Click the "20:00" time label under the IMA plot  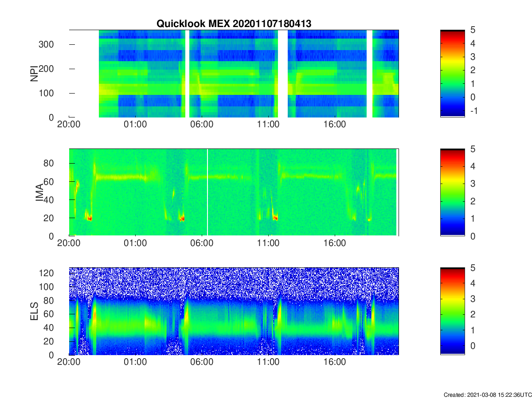tap(69, 243)
